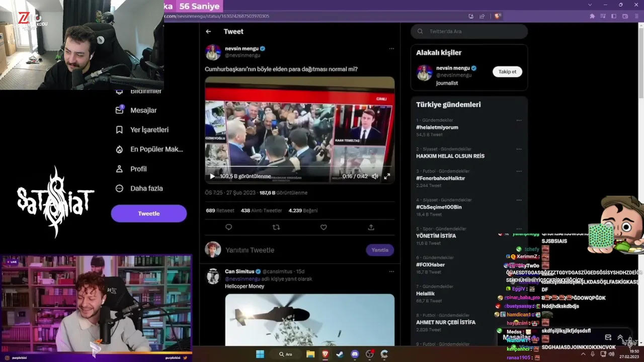Click the taskbar Ara search box
Screen dimensions: 644x362
coord(285,354)
